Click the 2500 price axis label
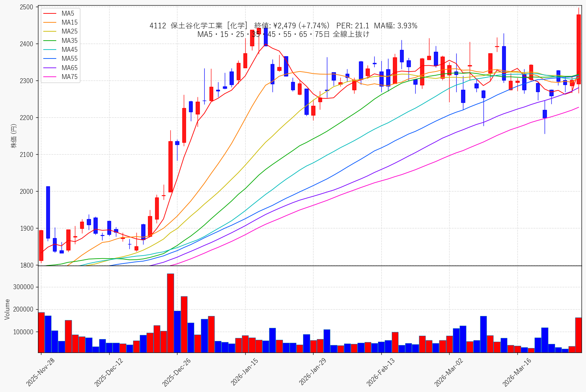Screen dimensions: 586x392 pyautogui.click(x=26, y=7)
